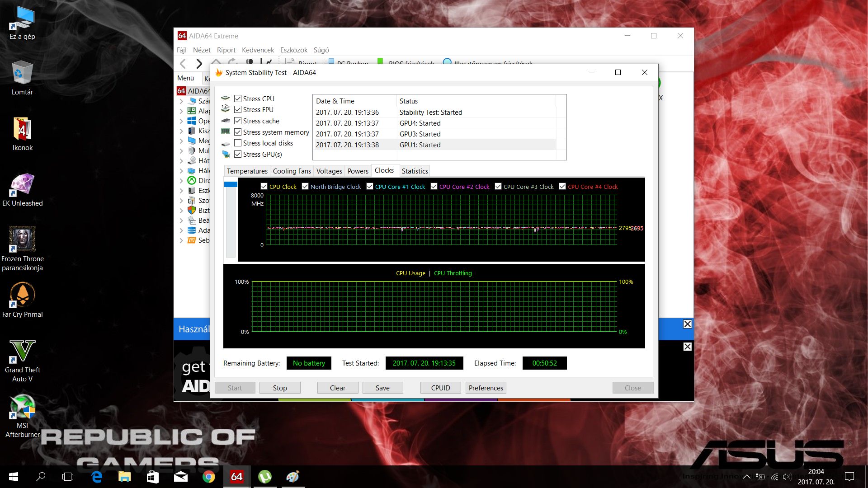Show hidden system tray icons chevron
868x488 pixels.
747,477
